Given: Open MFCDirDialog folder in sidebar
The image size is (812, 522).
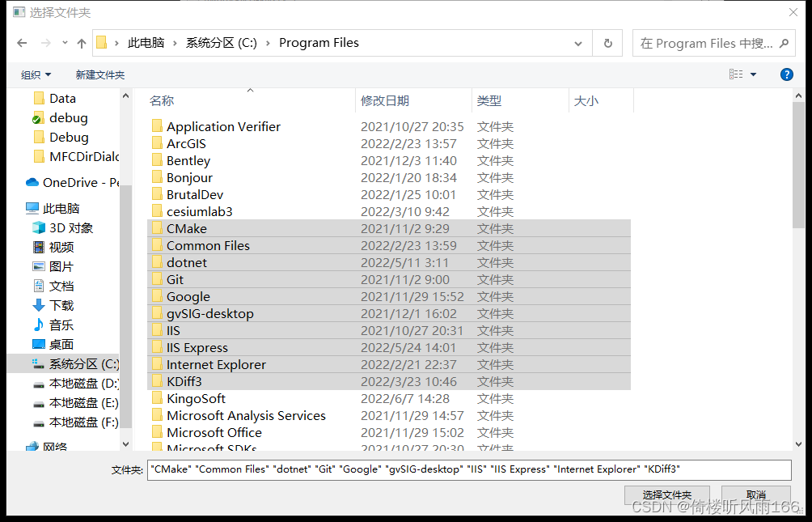Looking at the screenshot, I should [x=75, y=157].
